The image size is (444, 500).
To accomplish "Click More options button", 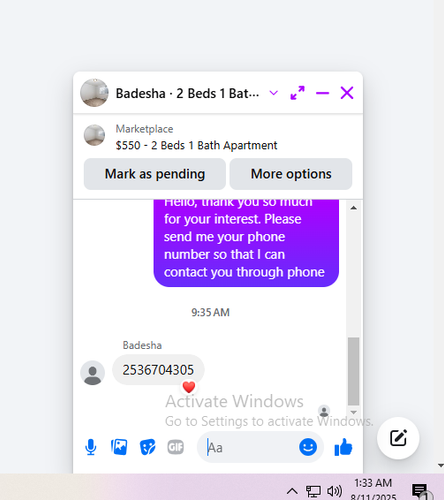I will (291, 174).
